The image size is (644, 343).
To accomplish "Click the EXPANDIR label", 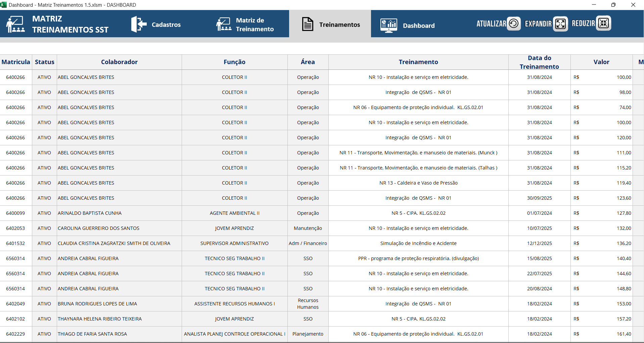I will (538, 23).
